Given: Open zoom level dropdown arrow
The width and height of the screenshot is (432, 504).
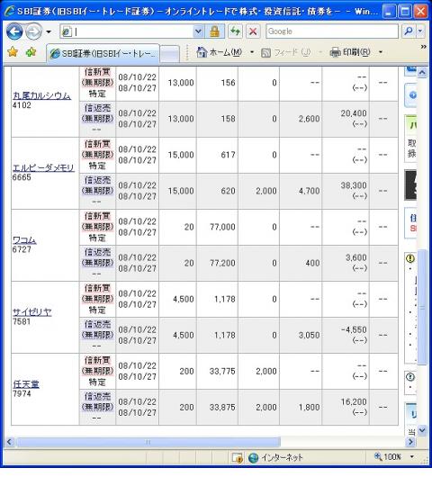Looking at the screenshot, I should tap(412, 457).
